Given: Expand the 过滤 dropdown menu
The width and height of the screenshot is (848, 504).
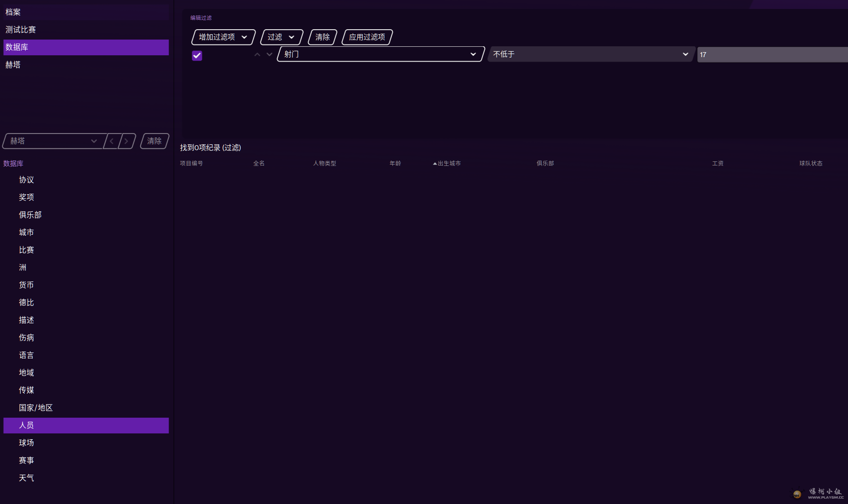Looking at the screenshot, I should point(281,37).
